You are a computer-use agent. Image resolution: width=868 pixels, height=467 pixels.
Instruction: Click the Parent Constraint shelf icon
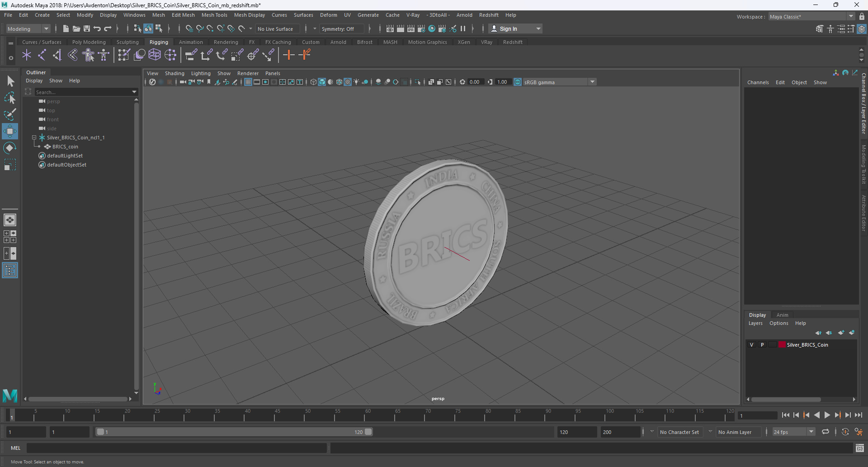(x=191, y=55)
